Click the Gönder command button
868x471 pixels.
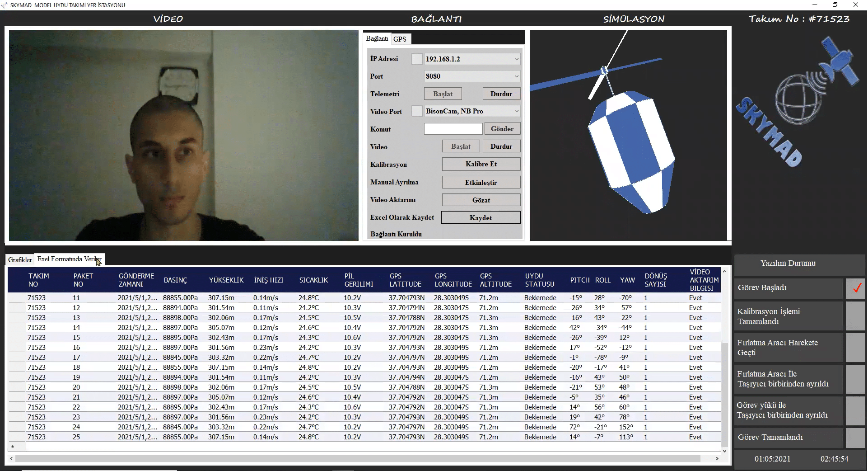[x=502, y=129]
